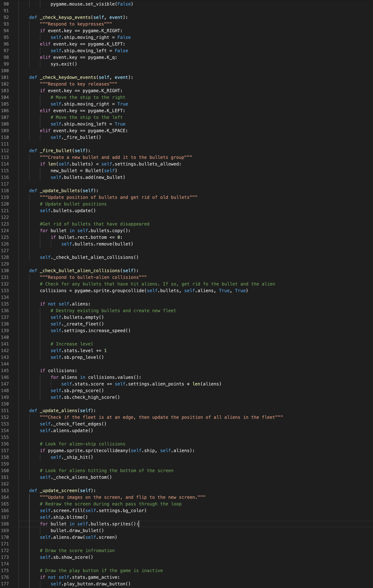
Task: Click the "self.bullets.update()" call
Action: coord(68,211)
